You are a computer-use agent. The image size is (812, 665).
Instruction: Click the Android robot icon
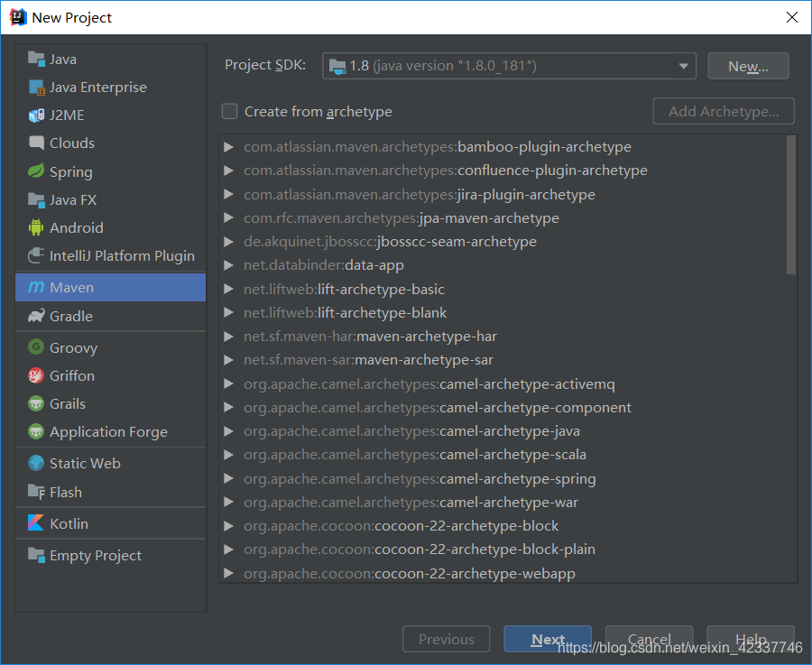click(x=36, y=227)
